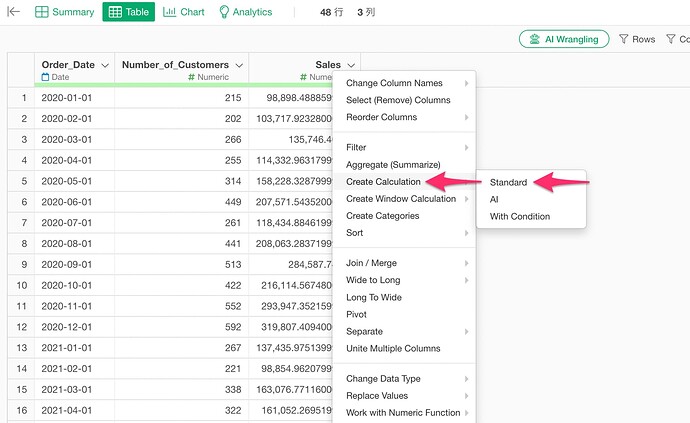Open the Chart view tab
Viewport: 690px width, 423px height.
coord(184,12)
